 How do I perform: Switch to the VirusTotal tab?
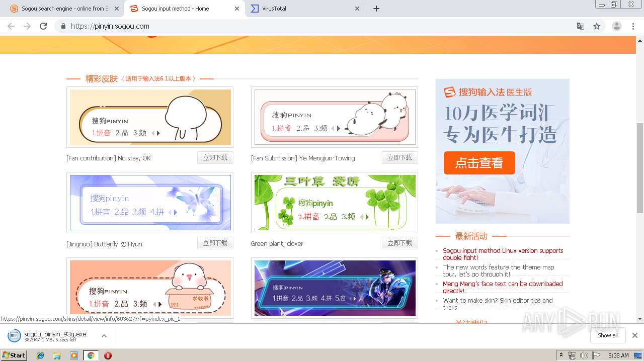(x=305, y=9)
